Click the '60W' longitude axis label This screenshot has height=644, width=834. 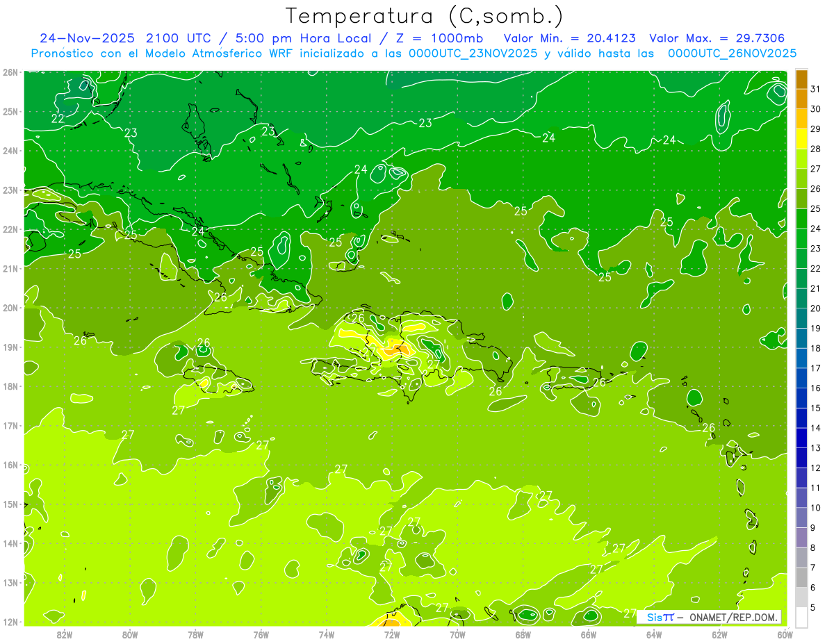[785, 634]
